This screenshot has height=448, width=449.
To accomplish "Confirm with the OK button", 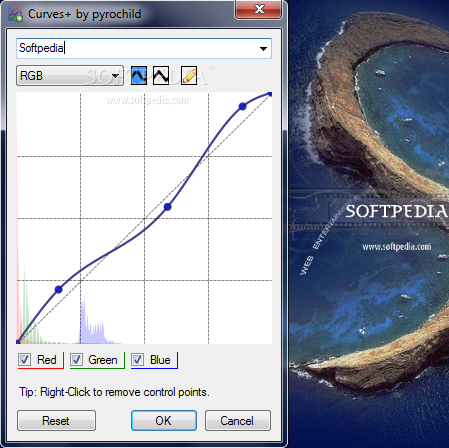I will click(164, 421).
